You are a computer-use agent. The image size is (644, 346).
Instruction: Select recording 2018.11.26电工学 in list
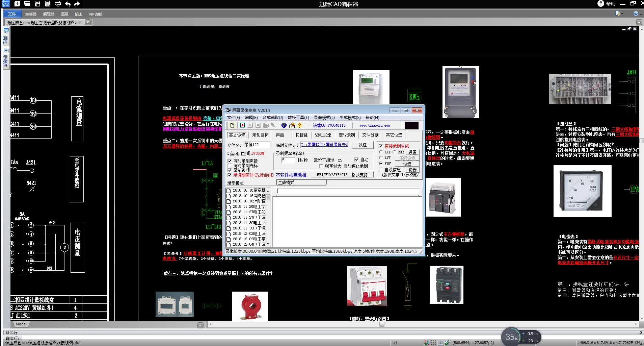249,206
